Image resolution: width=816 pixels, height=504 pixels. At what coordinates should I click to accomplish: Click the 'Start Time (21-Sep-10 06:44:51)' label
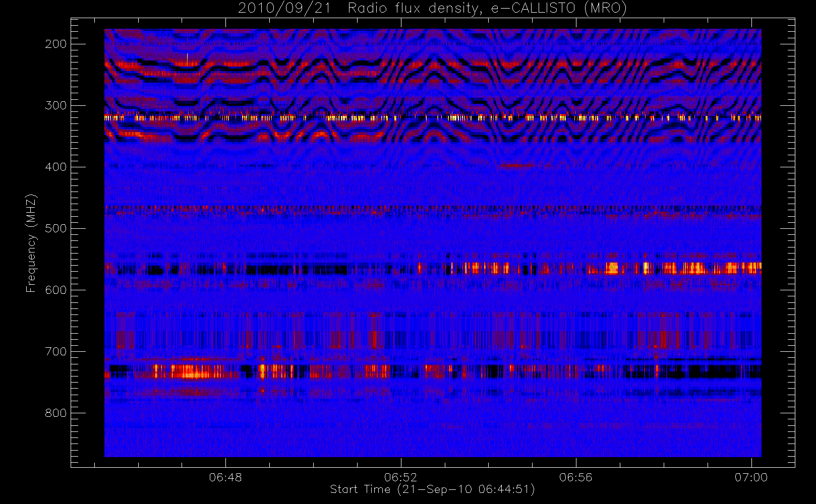coord(432,489)
